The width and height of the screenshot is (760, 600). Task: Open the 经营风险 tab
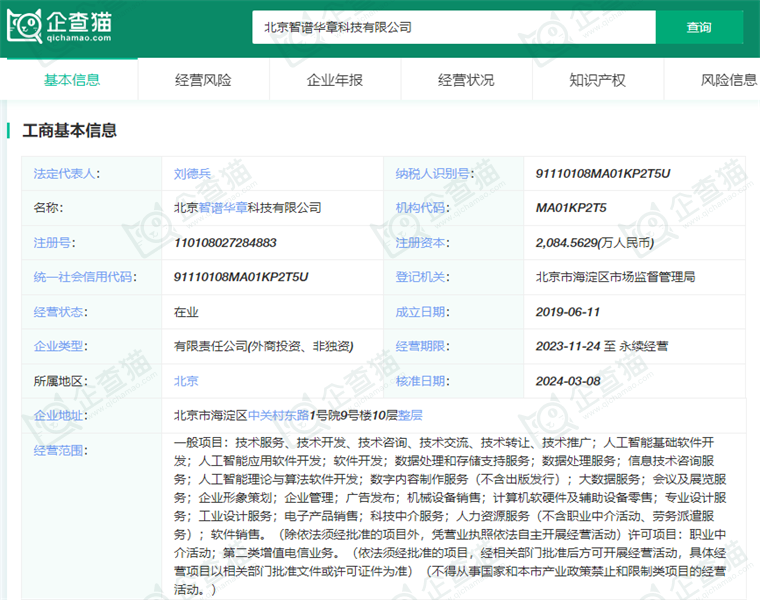pos(204,79)
